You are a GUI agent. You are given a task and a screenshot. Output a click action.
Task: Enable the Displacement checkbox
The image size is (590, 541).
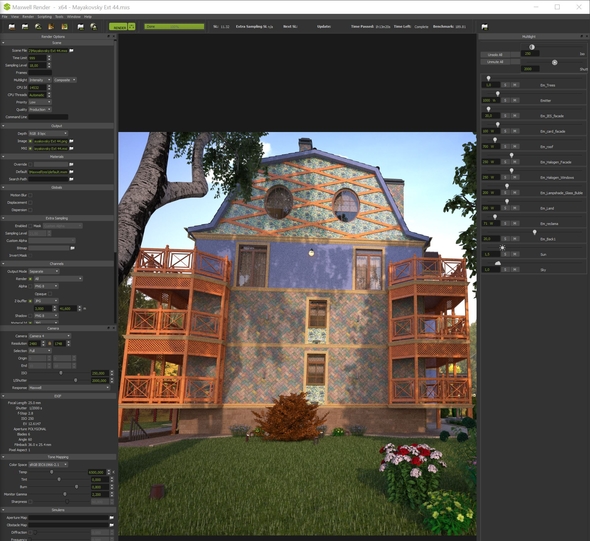point(30,203)
